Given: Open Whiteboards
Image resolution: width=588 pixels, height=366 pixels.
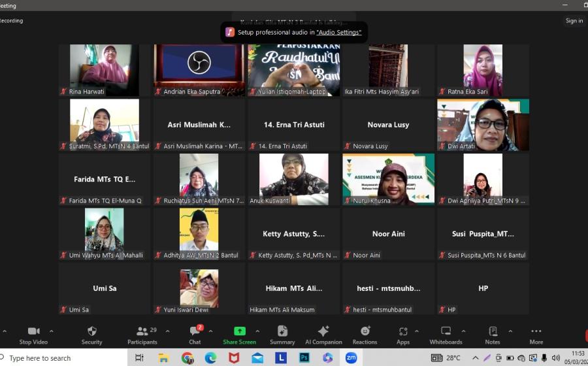Looking at the screenshot, I should [446, 332].
